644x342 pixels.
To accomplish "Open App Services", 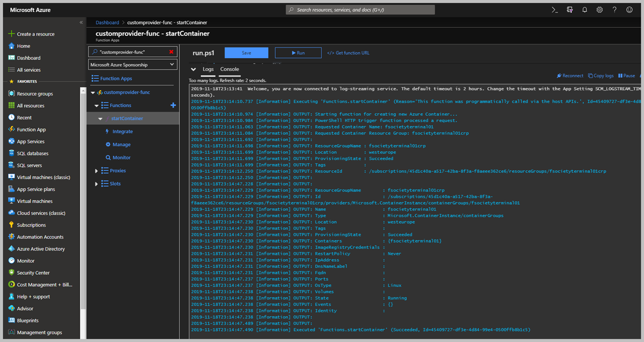I will point(26,141).
